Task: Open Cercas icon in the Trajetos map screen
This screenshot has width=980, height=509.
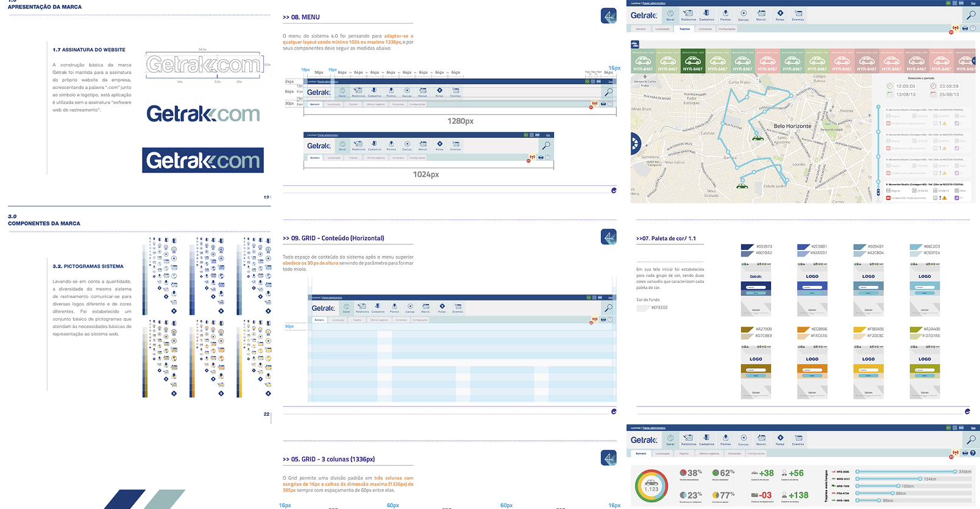Action: click(744, 15)
